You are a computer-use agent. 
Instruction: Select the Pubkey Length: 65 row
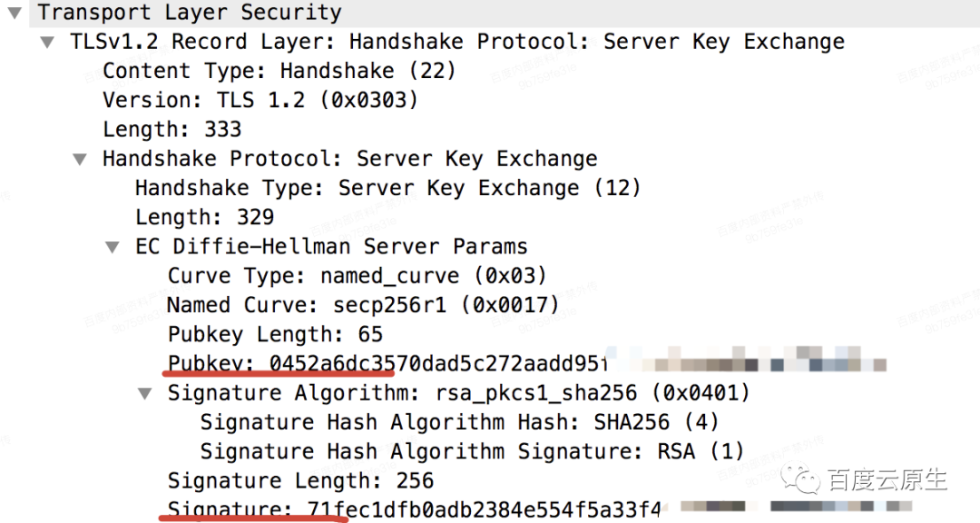point(275,334)
